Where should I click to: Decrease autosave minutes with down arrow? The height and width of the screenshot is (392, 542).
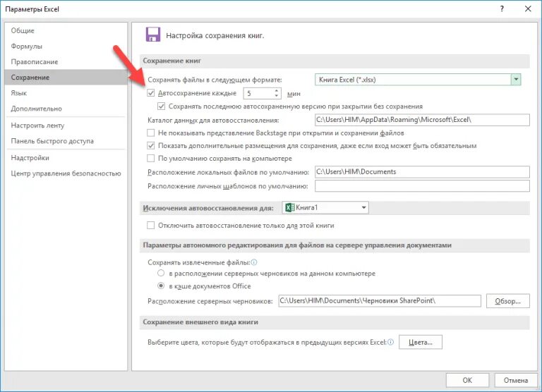(x=276, y=96)
